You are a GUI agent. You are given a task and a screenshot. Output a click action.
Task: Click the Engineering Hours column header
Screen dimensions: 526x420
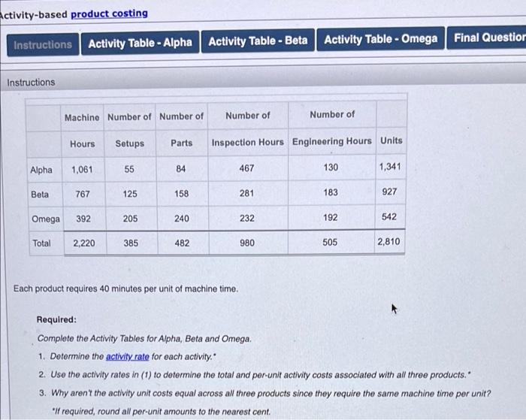click(x=332, y=141)
